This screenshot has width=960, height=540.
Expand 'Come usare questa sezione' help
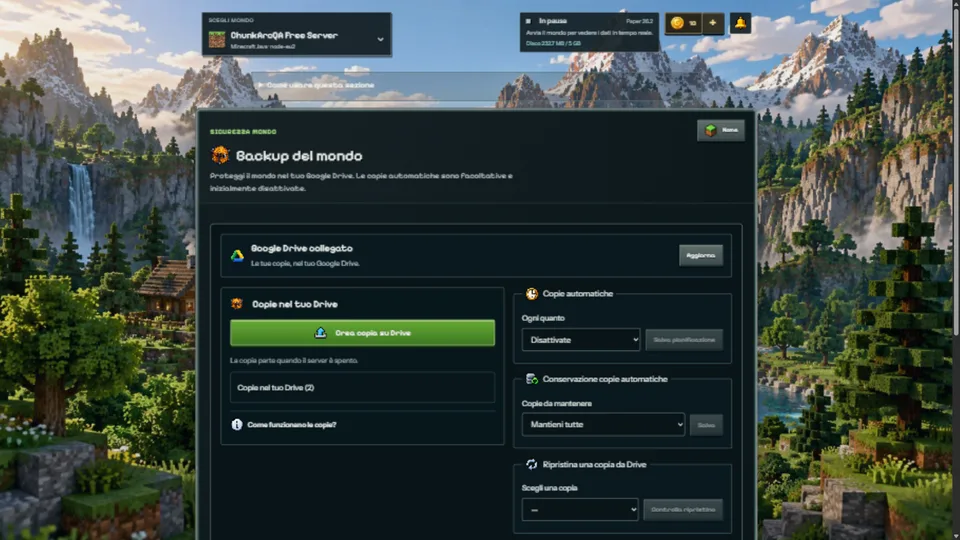[316, 85]
